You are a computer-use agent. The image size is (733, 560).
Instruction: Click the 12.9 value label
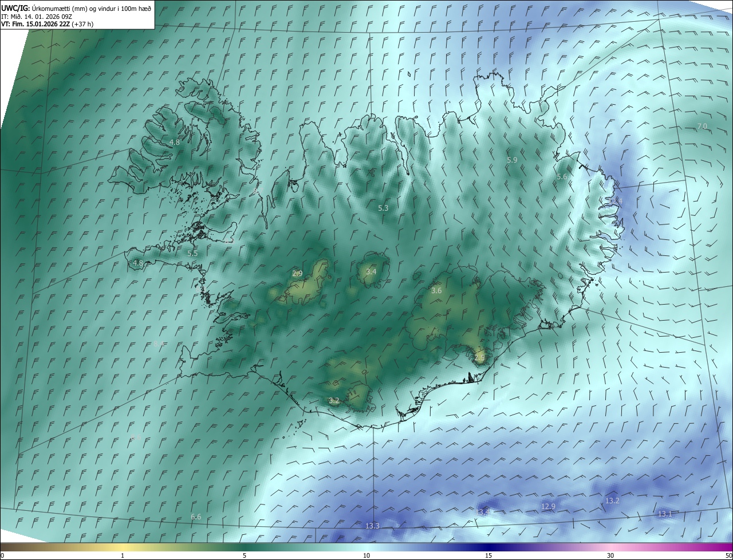[x=549, y=507]
